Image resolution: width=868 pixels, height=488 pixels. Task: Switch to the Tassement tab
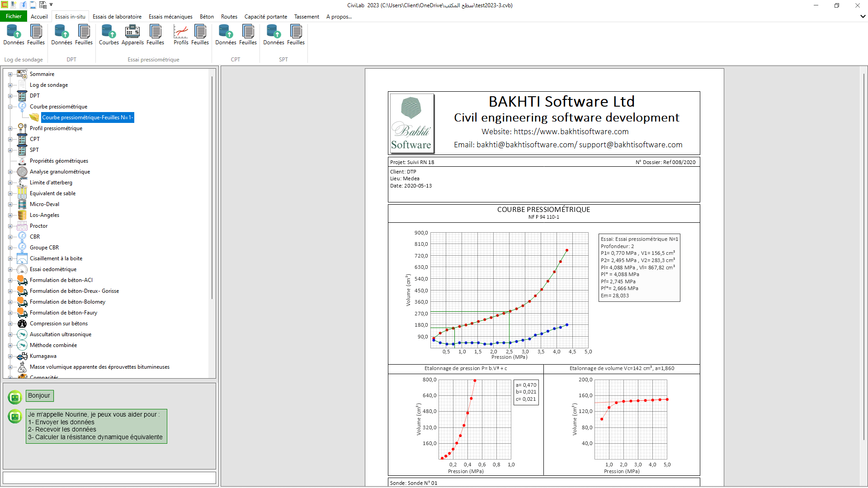(x=307, y=17)
